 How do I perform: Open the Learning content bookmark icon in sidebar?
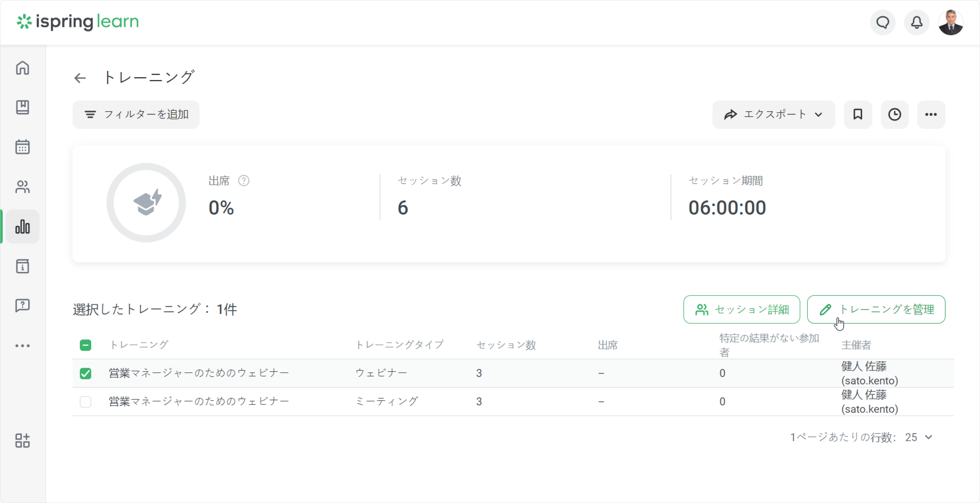click(22, 107)
